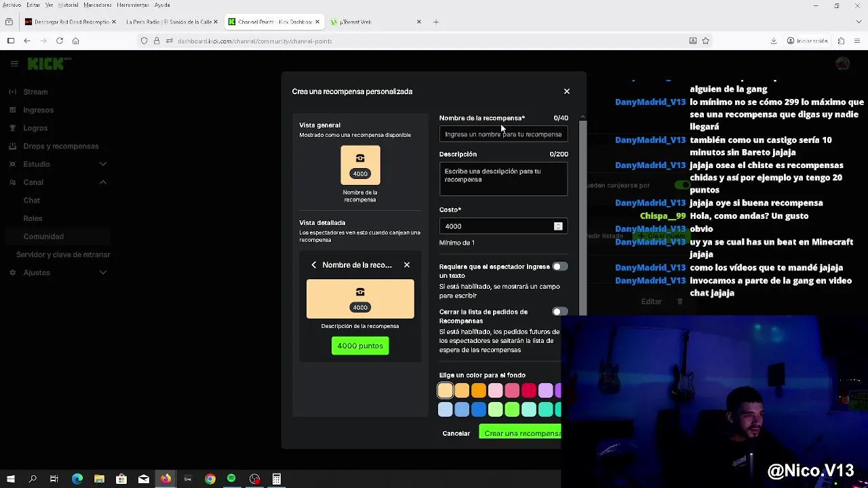
Task: Open the Editar menu
Action: coord(33,5)
